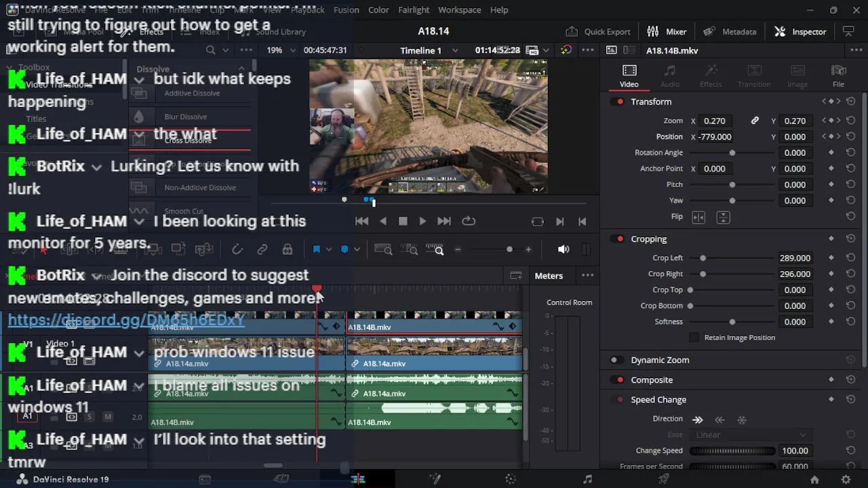Go to first frame in viewer
This screenshot has width=868, height=488.
pos(362,222)
